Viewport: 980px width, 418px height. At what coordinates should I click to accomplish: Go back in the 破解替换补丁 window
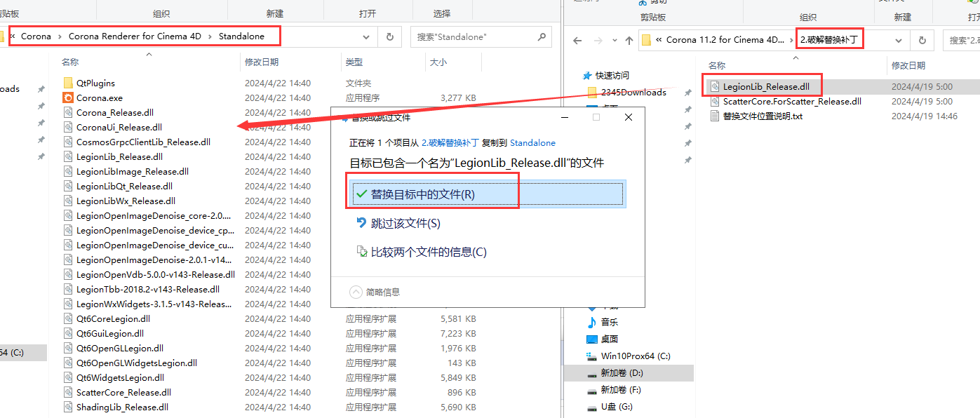pyautogui.click(x=577, y=41)
